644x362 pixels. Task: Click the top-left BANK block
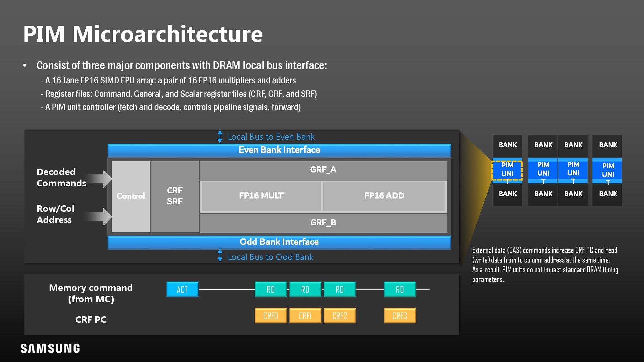507,145
